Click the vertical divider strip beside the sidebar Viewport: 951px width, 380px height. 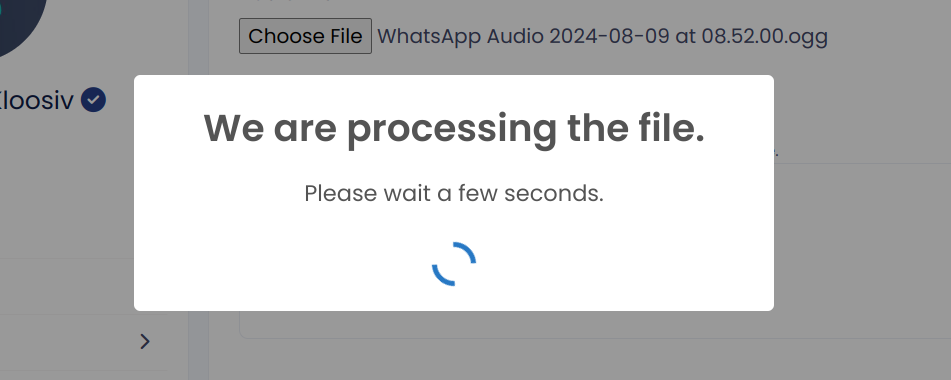(198, 190)
